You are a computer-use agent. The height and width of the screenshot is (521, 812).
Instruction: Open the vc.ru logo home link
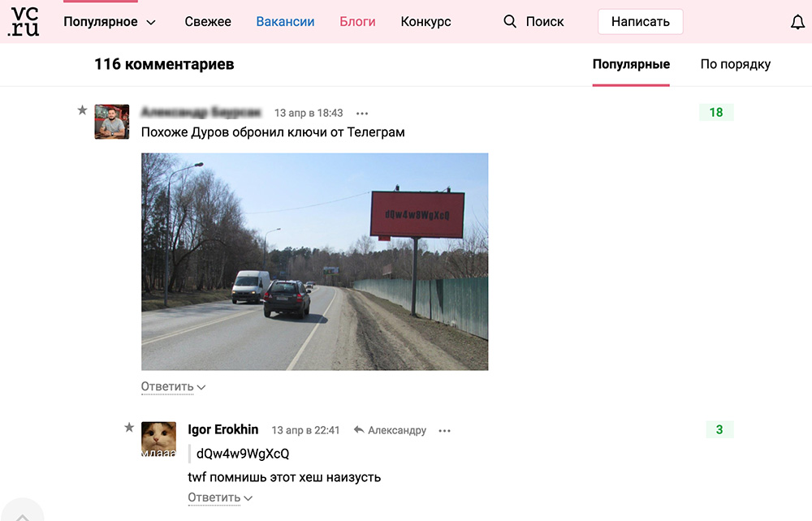pos(24,21)
